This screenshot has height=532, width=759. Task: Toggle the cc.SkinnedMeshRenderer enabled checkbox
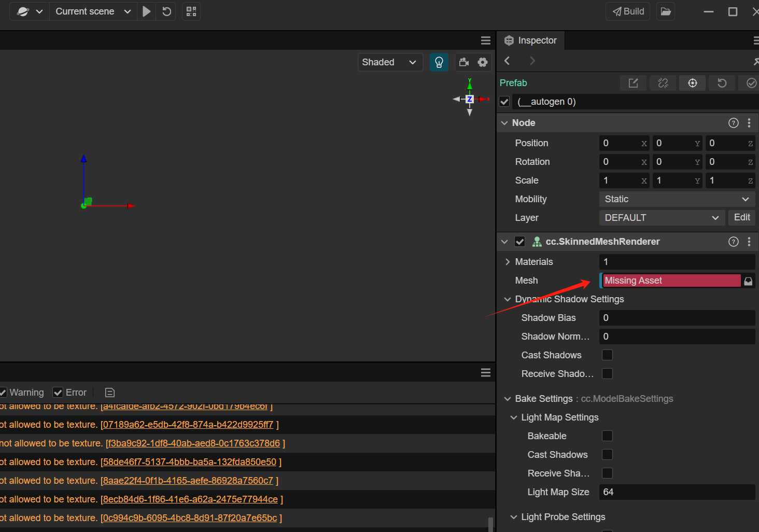520,242
